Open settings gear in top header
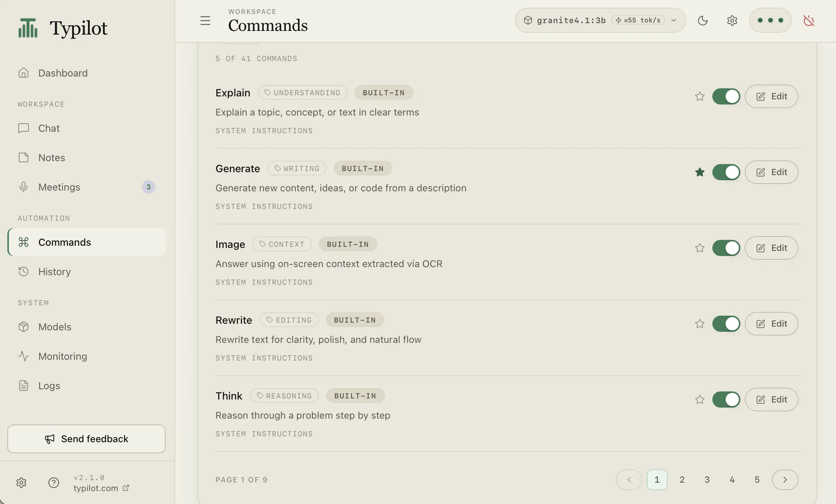Screen dimensions: 836x504 (x=732, y=21)
